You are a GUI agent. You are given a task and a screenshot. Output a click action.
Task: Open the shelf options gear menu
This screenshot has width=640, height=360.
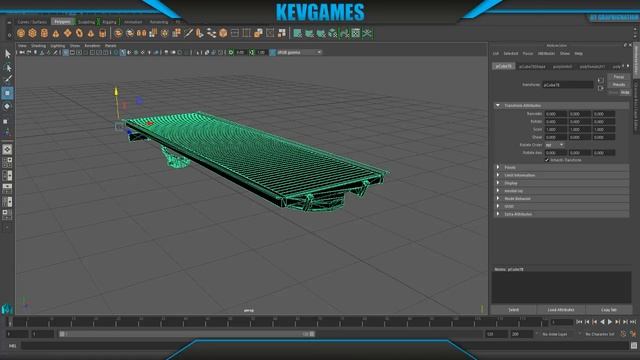9,35
